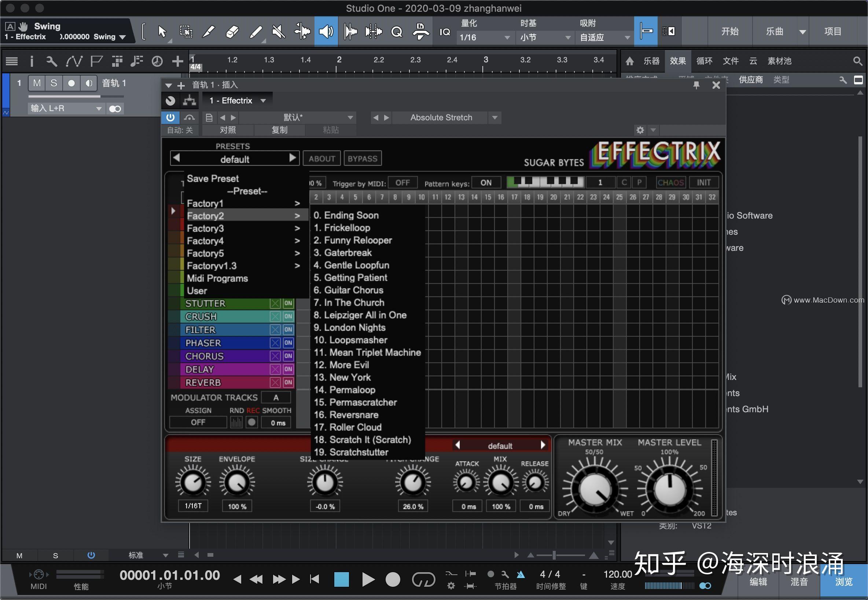This screenshot has width=868, height=600.
Task: Select the Zoom tool (magnifier Q)
Action: pos(396,32)
